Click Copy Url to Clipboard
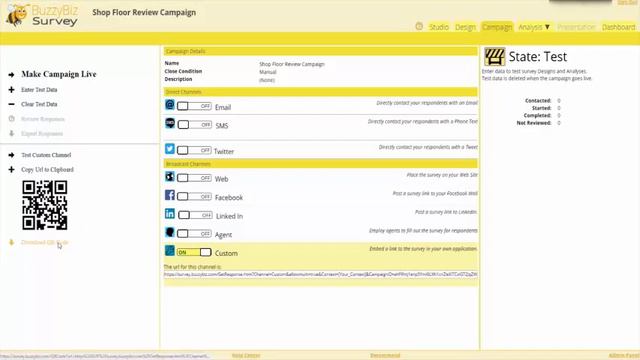 tap(47, 169)
